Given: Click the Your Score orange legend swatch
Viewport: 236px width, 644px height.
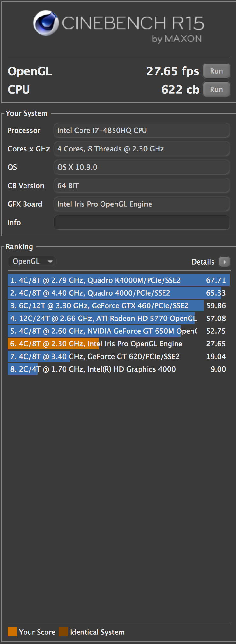Looking at the screenshot, I should point(12,632).
